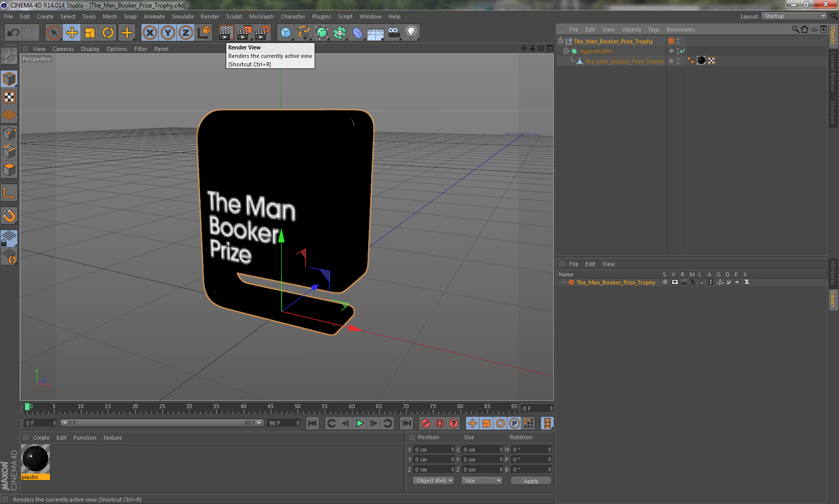The width and height of the screenshot is (839, 504).
Task: Activate the Rotate tool
Action: coord(108,33)
